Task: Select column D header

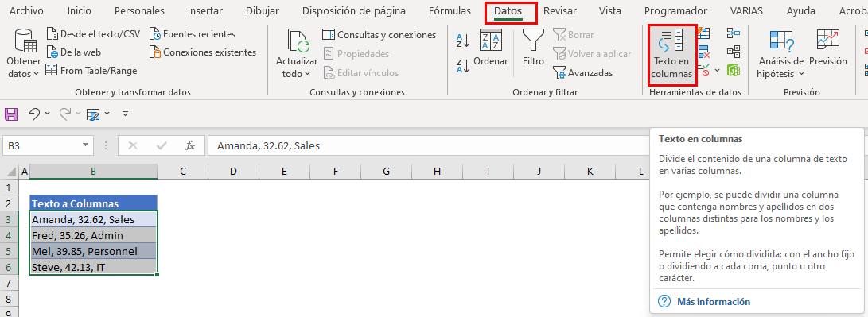Action: click(233, 172)
